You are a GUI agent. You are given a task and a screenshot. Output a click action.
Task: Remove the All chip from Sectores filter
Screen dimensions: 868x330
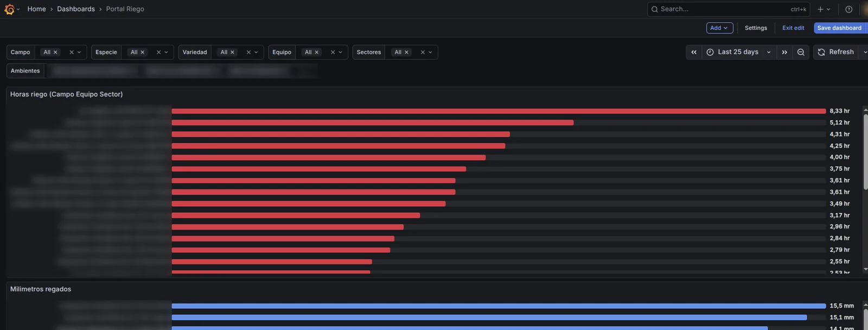[406, 52]
